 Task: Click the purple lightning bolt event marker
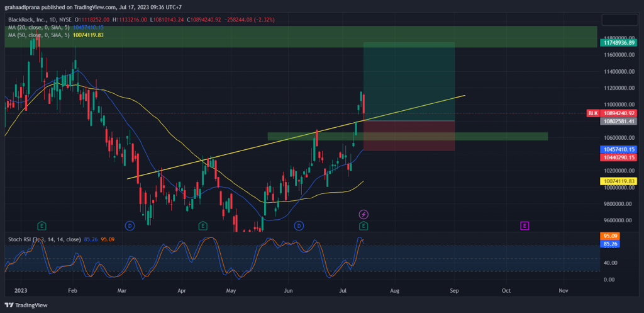(x=364, y=214)
